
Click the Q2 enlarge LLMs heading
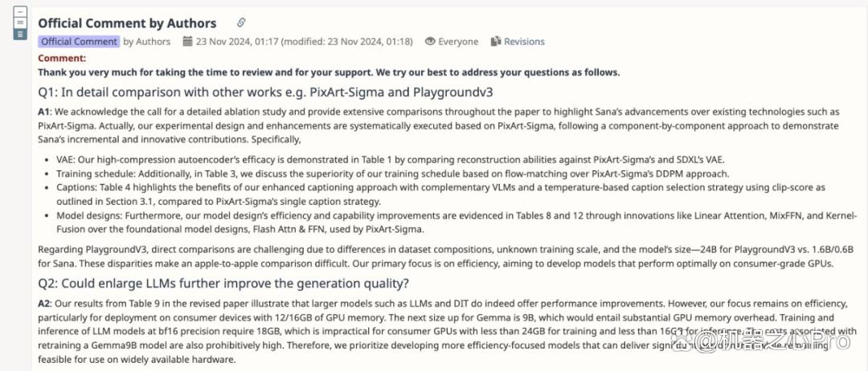point(223,284)
